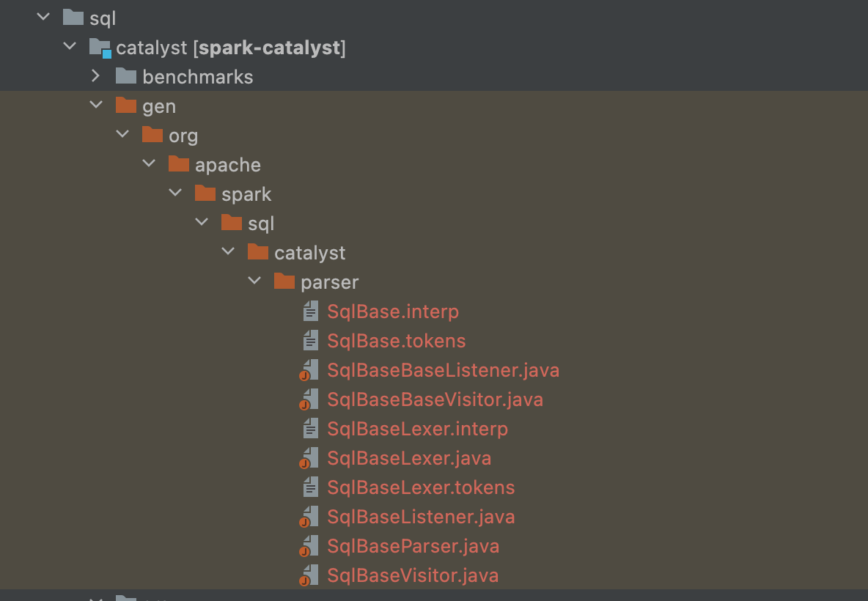
Task: Click the apache folder icon
Action: 179,163
